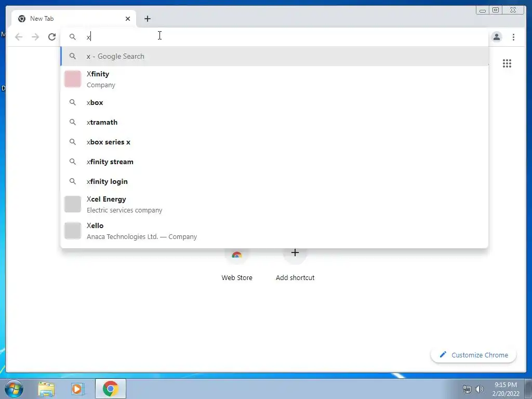Select the New Tab tab
This screenshot has height=399, width=532.
74,19
